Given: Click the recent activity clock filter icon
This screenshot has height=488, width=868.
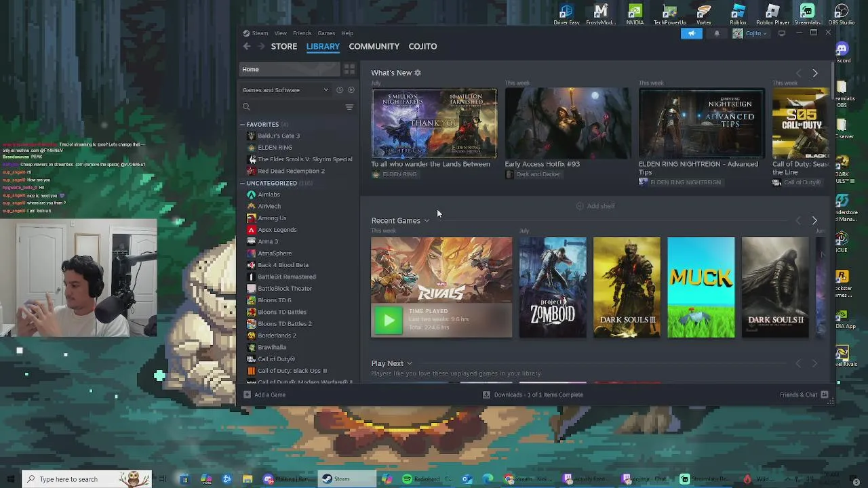Looking at the screenshot, I should 340,90.
